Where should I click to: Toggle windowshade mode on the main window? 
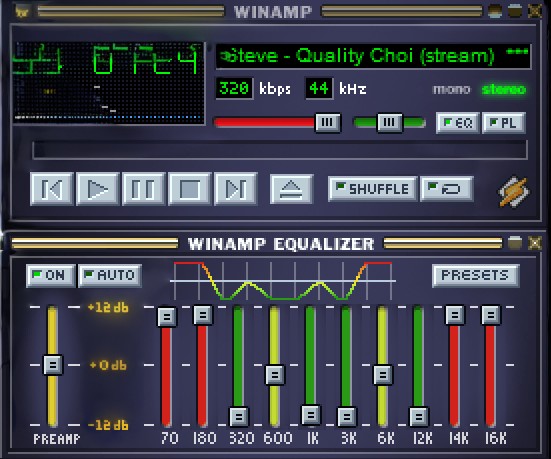[515, 11]
